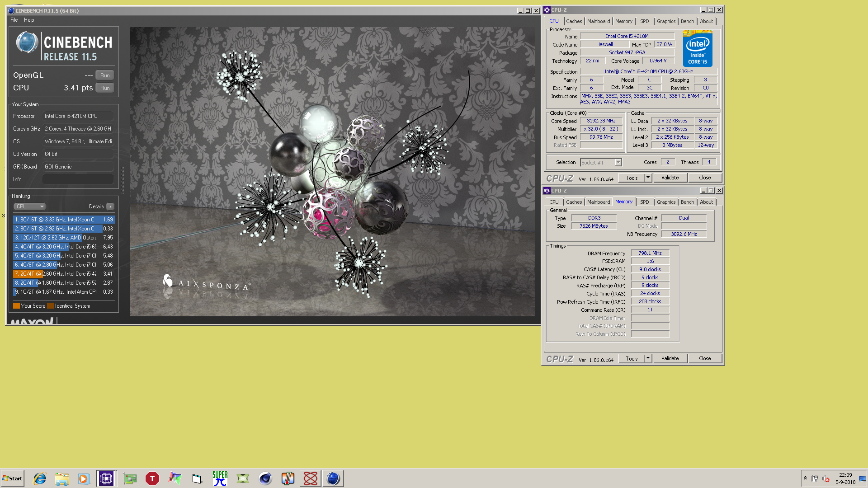The width and height of the screenshot is (868, 488).
Task: Open SPD tab in processor CPU-Z window
Action: click(x=645, y=21)
